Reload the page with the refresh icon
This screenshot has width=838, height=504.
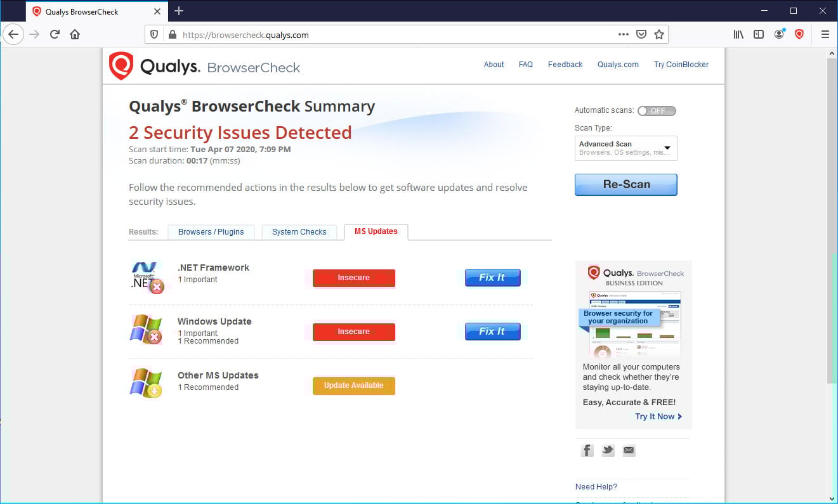tap(55, 34)
